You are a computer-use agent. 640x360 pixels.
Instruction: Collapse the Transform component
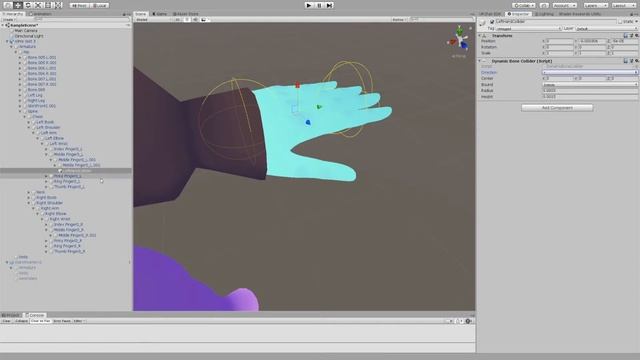(480, 36)
